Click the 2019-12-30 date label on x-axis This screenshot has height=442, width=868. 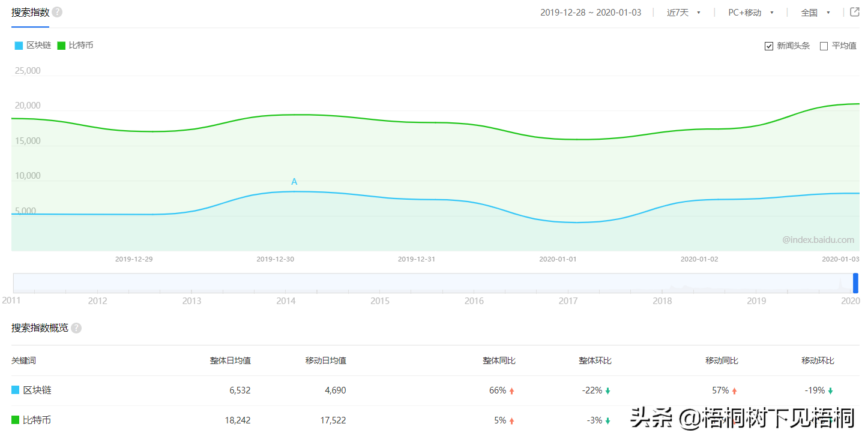(x=276, y=260)
